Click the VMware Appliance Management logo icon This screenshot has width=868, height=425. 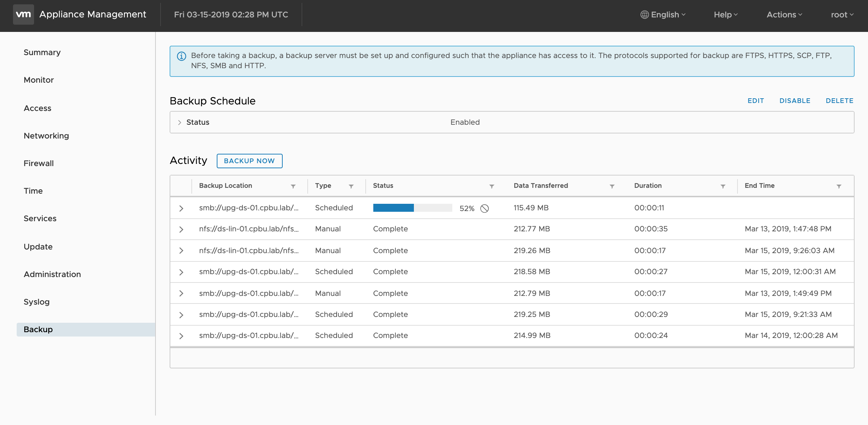pyautogui.click(x=23, y=14)
